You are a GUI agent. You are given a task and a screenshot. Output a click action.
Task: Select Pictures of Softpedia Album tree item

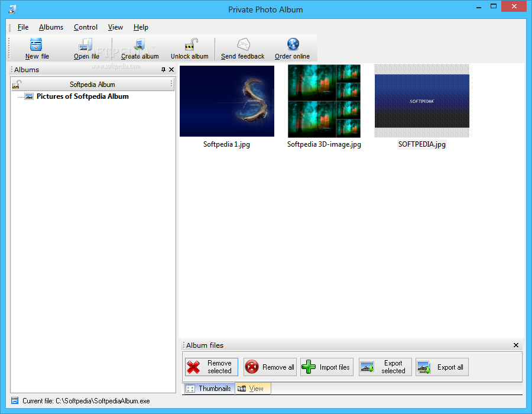point(82,96)
